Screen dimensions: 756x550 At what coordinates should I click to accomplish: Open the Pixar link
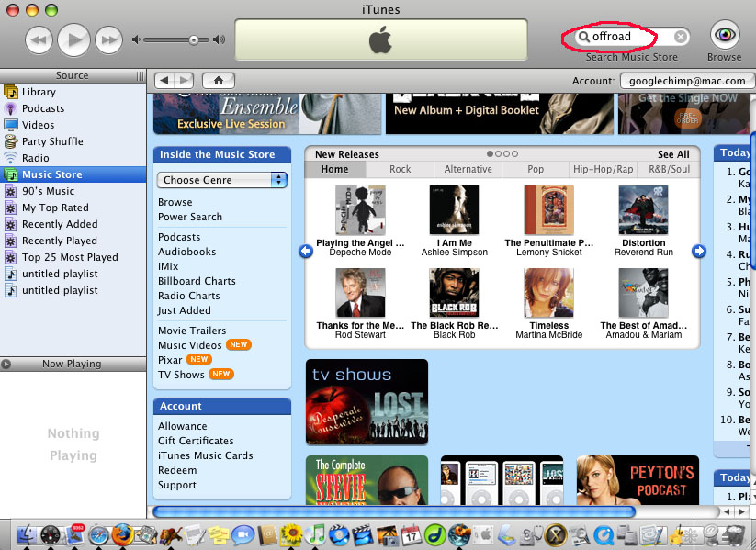tap(170, 360)
